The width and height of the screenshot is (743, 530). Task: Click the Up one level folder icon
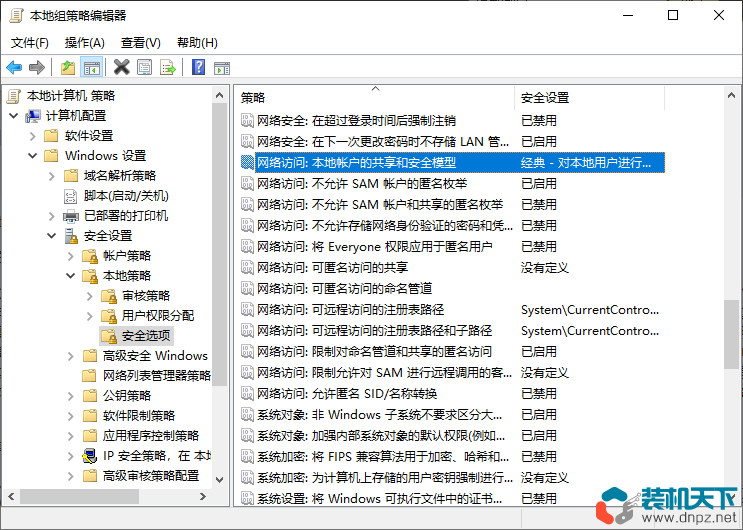pos(68,68)
